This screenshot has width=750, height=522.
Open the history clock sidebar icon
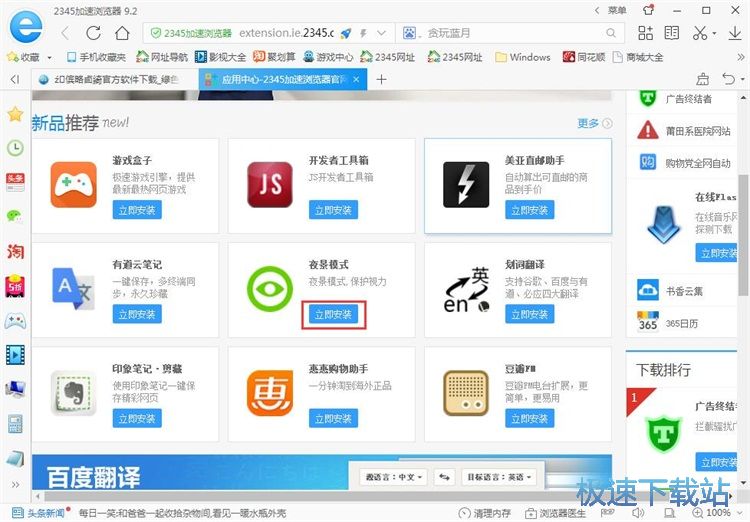15,147
